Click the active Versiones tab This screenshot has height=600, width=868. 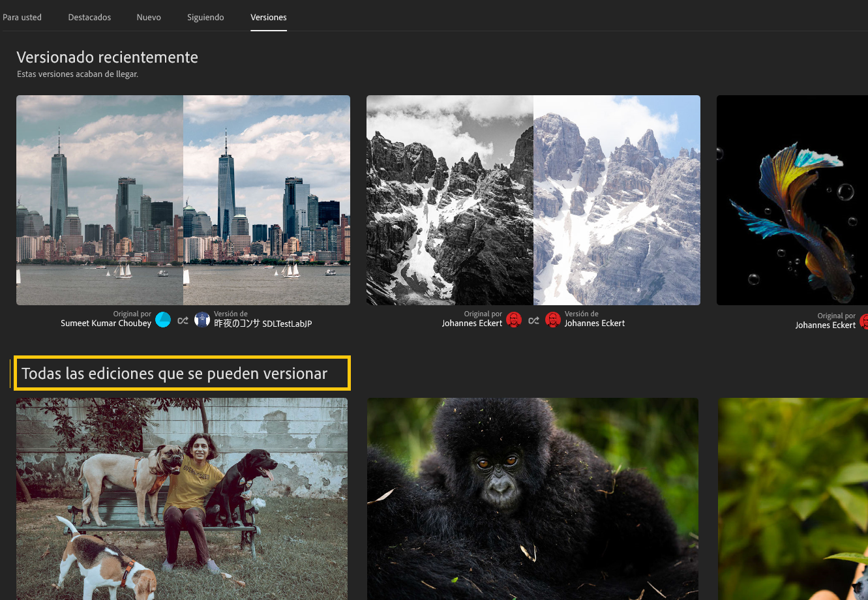269,18
